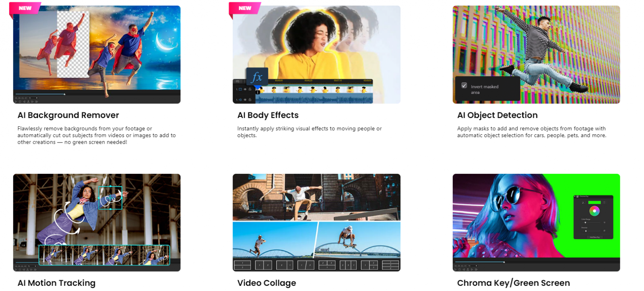Click the green color swatch in Chroma Key
Image resolution: width=644 pixels, height=291 pixels.
[x=594, y=202]
